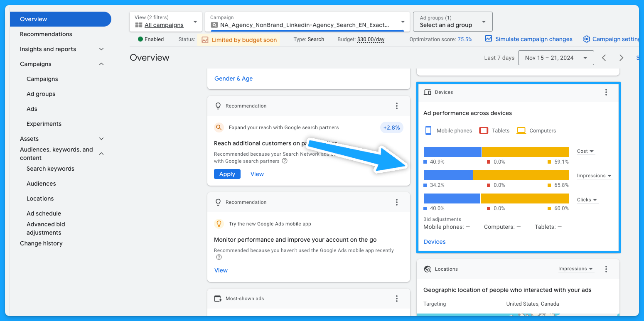
Task: Click View next to the Apply button
Action: pyautogui.click(x=257, y=174)
